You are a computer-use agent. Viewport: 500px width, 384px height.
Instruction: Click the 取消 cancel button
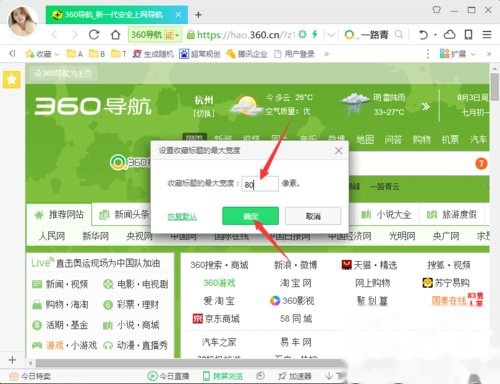pos(313,216)
